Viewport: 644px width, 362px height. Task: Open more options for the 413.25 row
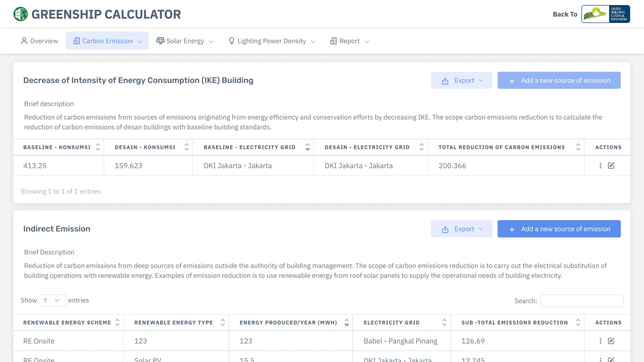pos(601,166)
